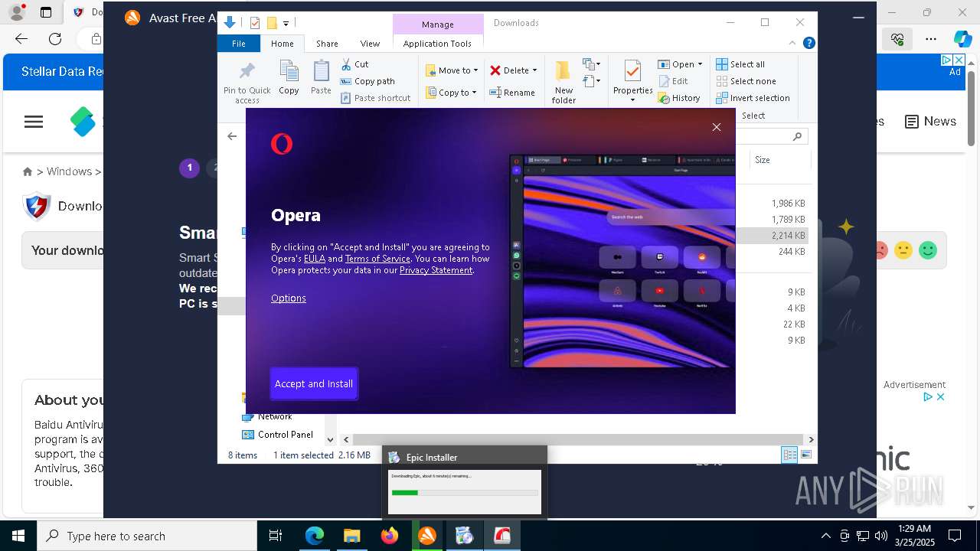
Task: Expand the Delete dropdown arrow
Action: [x=534, y=70]
